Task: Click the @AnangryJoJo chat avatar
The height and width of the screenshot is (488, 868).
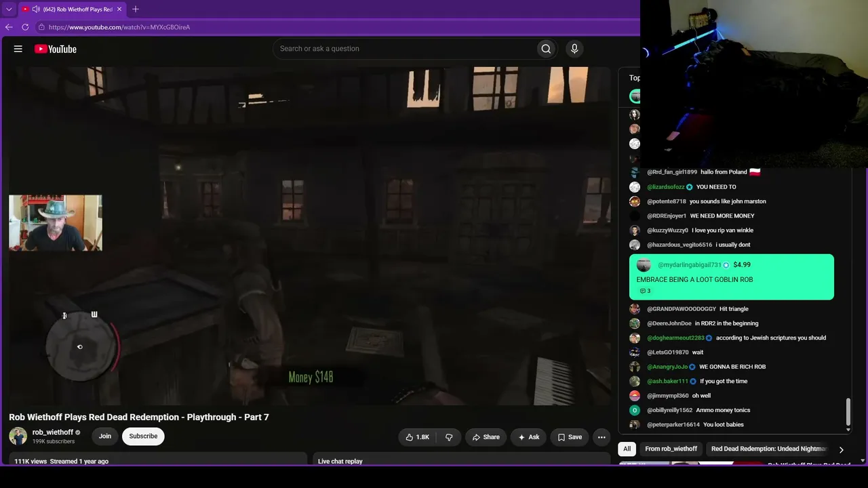Action: coord(635,367)
